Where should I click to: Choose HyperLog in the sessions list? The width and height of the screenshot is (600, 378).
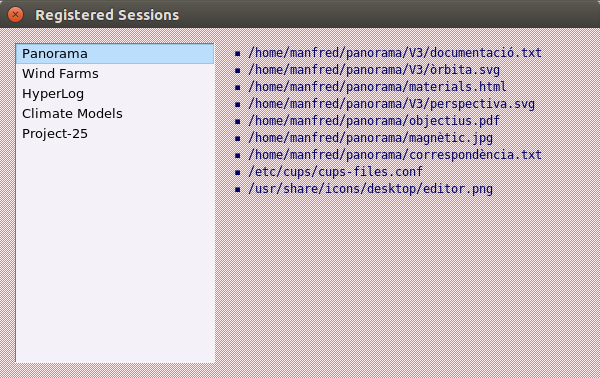point(115,93)
